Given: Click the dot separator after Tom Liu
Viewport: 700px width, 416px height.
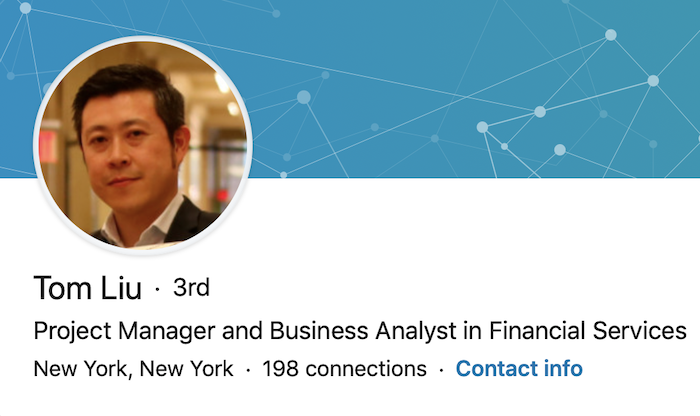Looking at the screenshot, I should (157, 289).
